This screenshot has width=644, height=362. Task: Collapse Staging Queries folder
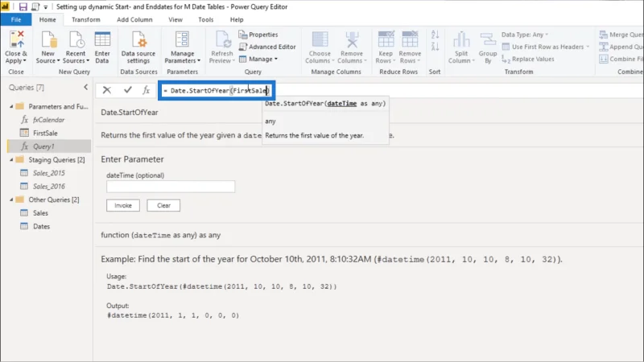click(x=11, y=159)
